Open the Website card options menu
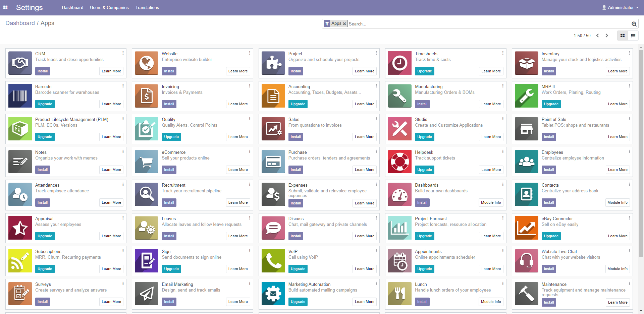 tap(250, 53)
